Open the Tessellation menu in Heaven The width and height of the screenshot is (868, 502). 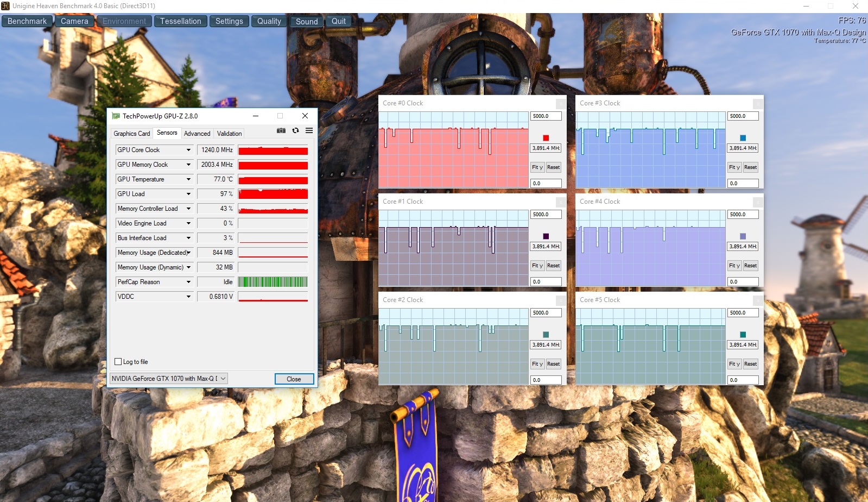coord(181,21)
